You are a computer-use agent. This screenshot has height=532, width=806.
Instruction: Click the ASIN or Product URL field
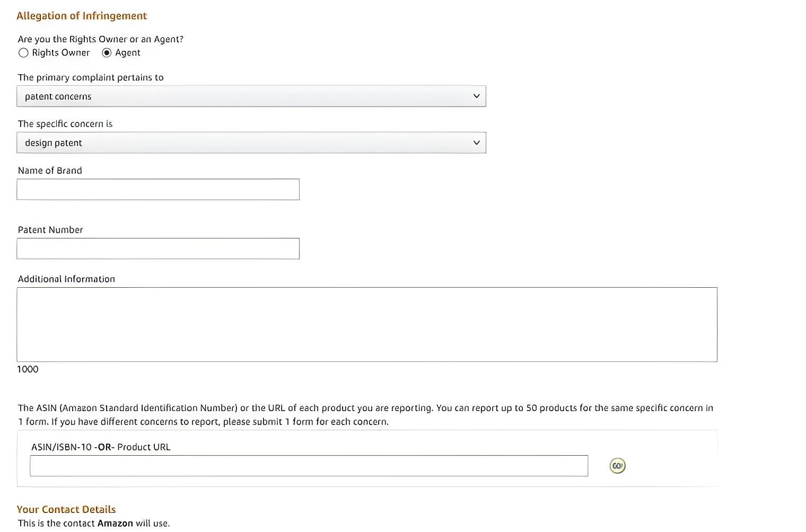coord(309,466)
